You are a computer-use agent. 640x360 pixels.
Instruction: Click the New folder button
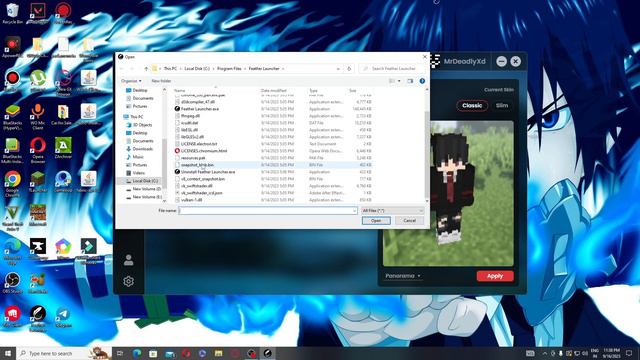161,81
